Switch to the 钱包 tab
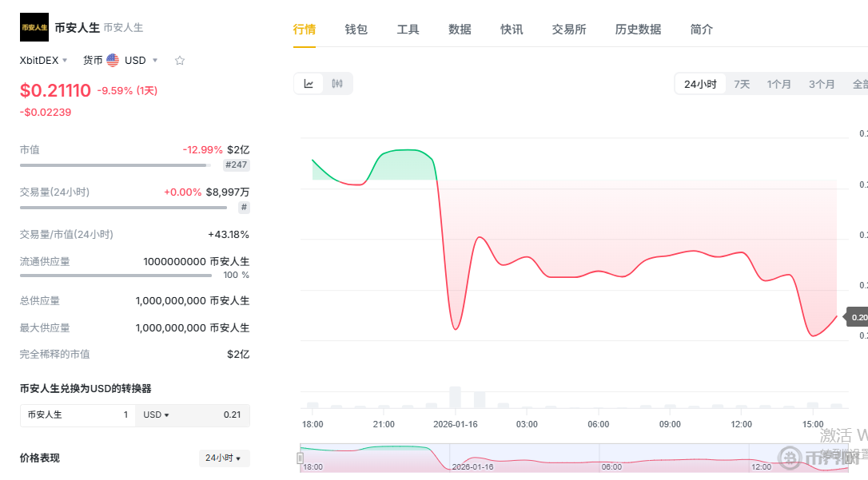868x480 pixels. (356, 29)
